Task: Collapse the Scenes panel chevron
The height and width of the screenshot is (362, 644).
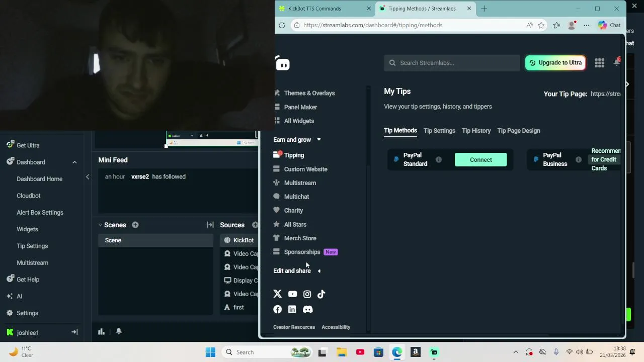Action: click(100, 225)
